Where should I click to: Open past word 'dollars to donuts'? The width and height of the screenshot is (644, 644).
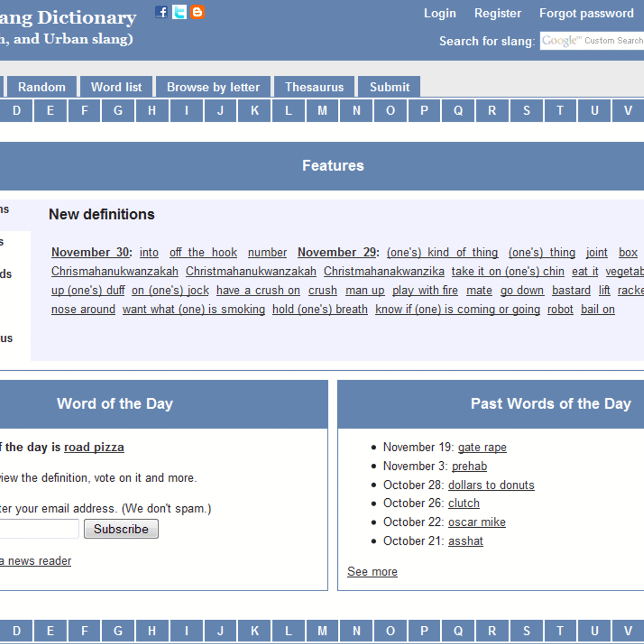click(x=491, y=485)
